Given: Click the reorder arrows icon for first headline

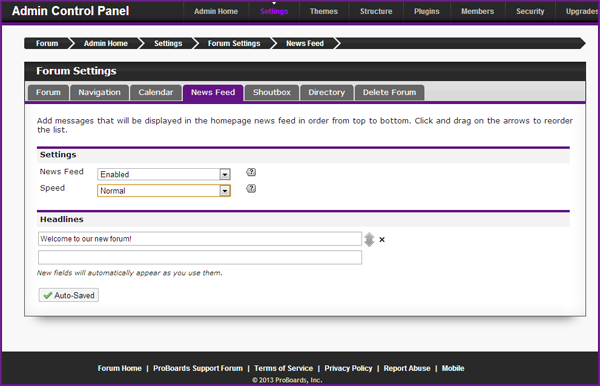Looking at the screenshot, I should coord(369,239).
